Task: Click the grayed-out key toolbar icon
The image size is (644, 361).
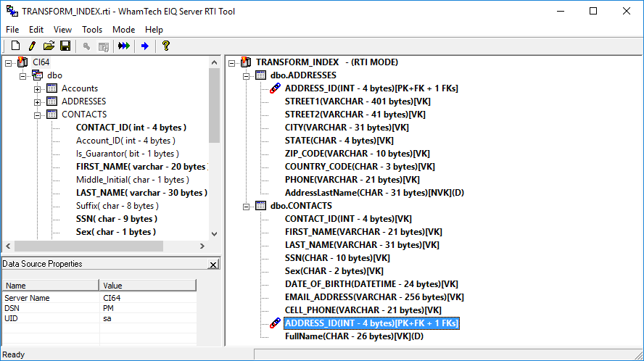Action: (86, 46)
